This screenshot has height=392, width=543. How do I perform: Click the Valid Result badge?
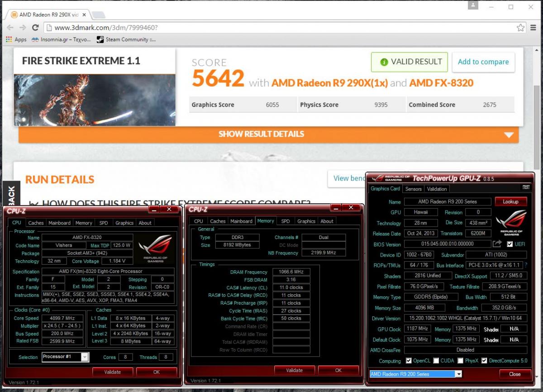coord(410,62)
